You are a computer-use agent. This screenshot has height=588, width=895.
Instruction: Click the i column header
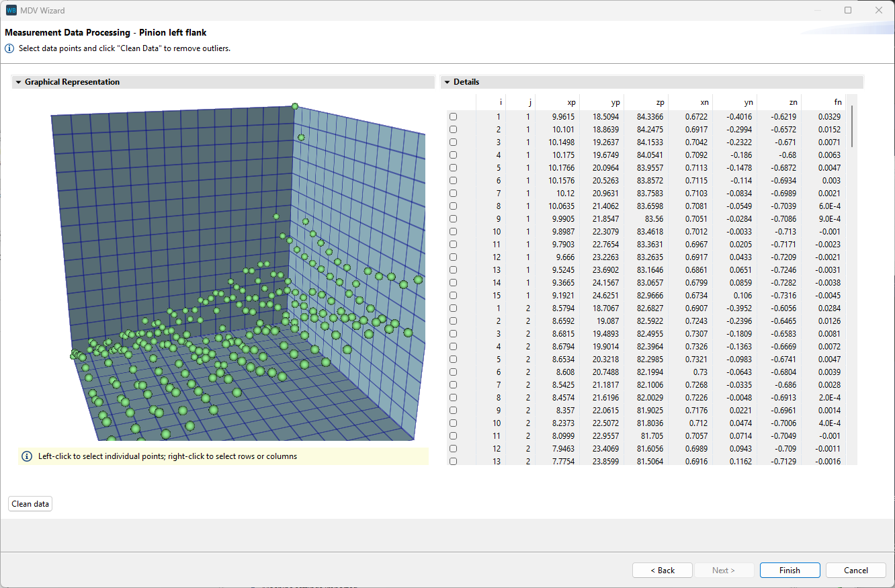click(x=491, y=102)
